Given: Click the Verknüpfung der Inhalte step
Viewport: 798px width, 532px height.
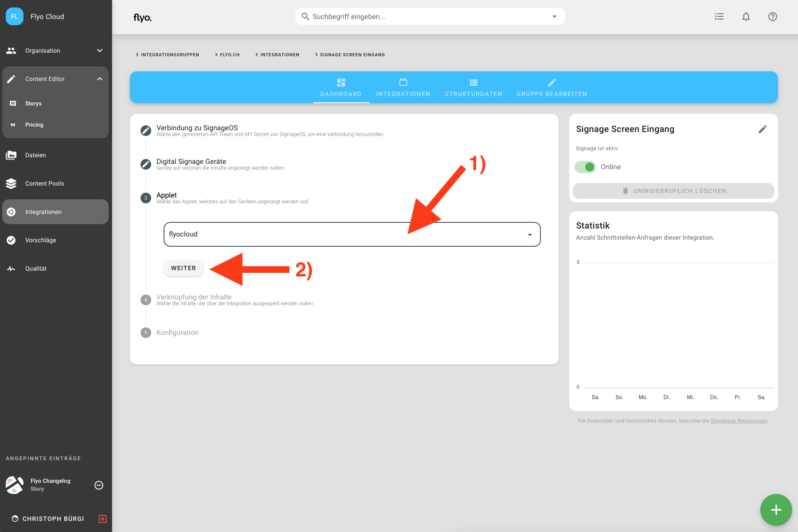Looking at the screenshot, I should point(194,297).
